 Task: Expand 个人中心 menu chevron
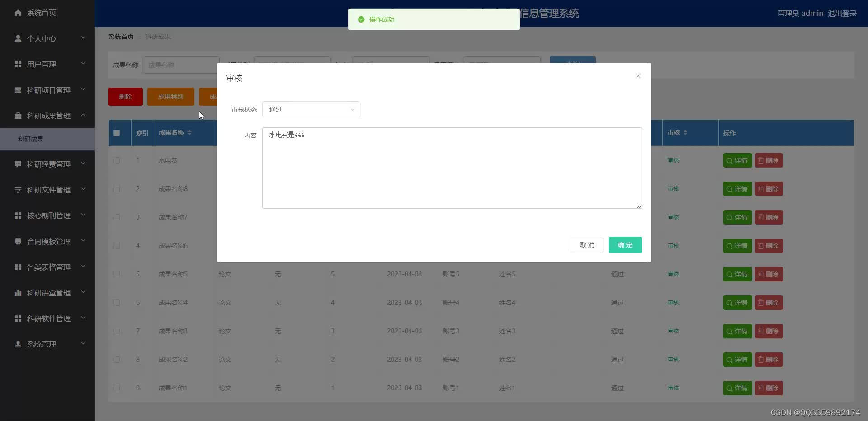click(x=83, y=38)
